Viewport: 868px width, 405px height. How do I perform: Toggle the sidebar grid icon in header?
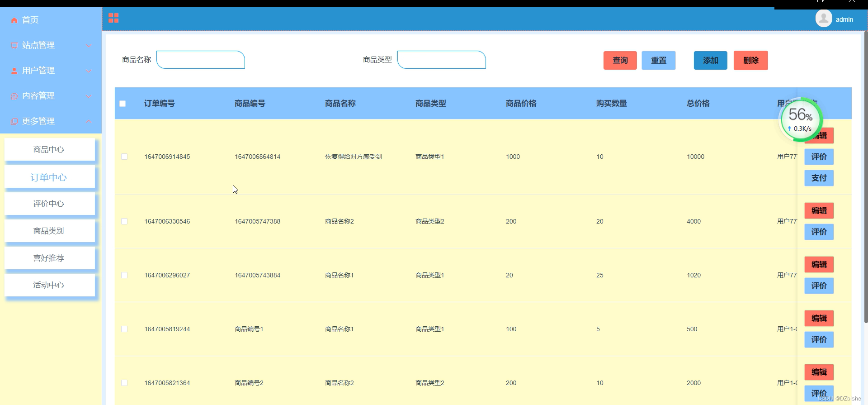(x=113, y=18)
